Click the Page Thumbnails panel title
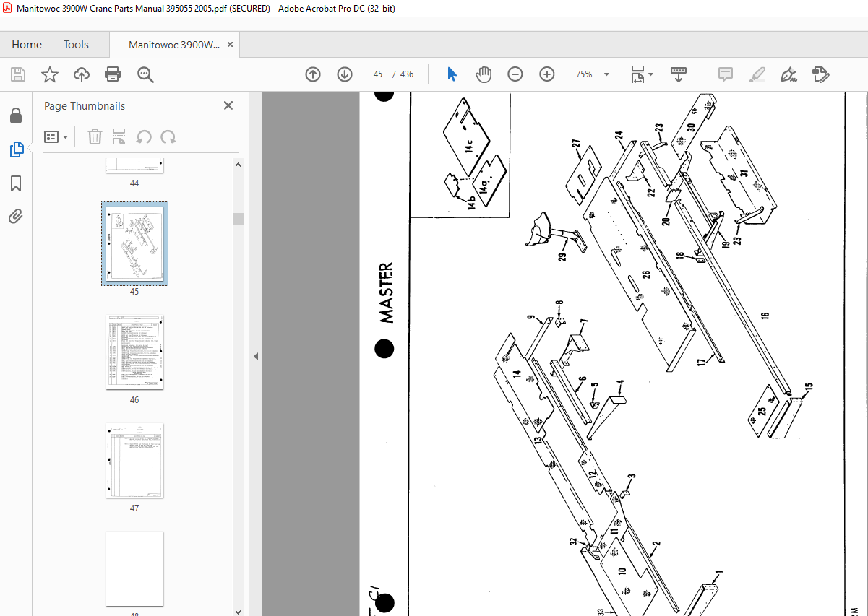 point(85,106)
